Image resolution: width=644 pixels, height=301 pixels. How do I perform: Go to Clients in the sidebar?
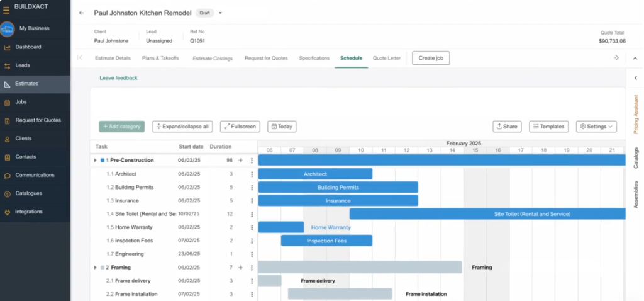pos(35,139)
